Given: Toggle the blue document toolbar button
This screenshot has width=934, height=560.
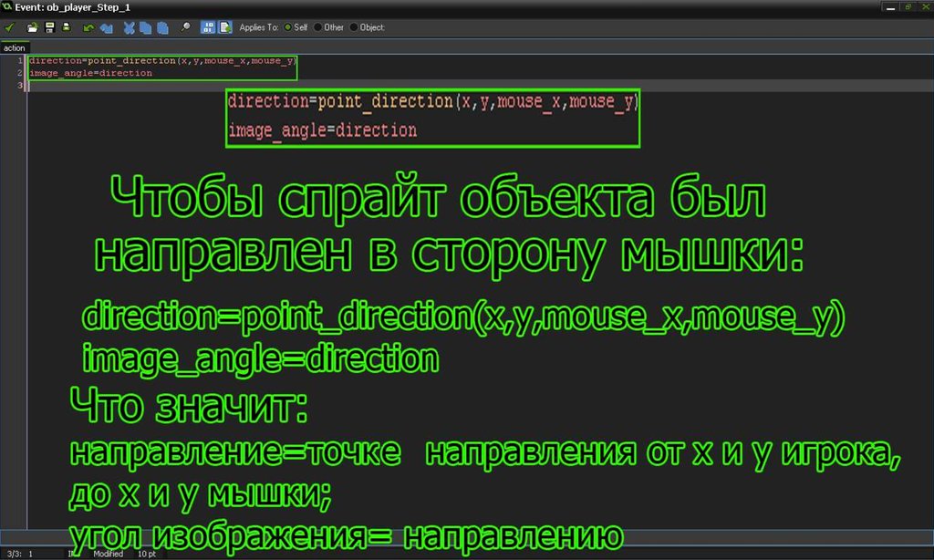Looking at the screenshot, I should pos(224,27).
